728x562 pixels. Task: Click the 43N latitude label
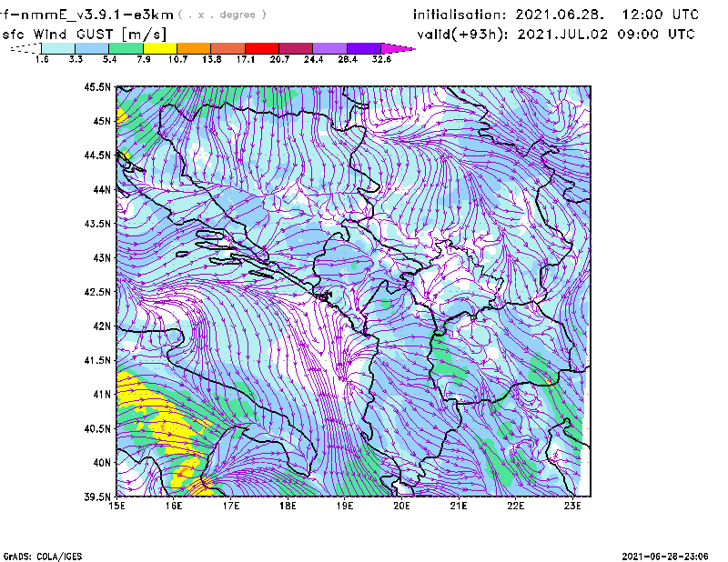pyautogui.click(x=102, y=257)
